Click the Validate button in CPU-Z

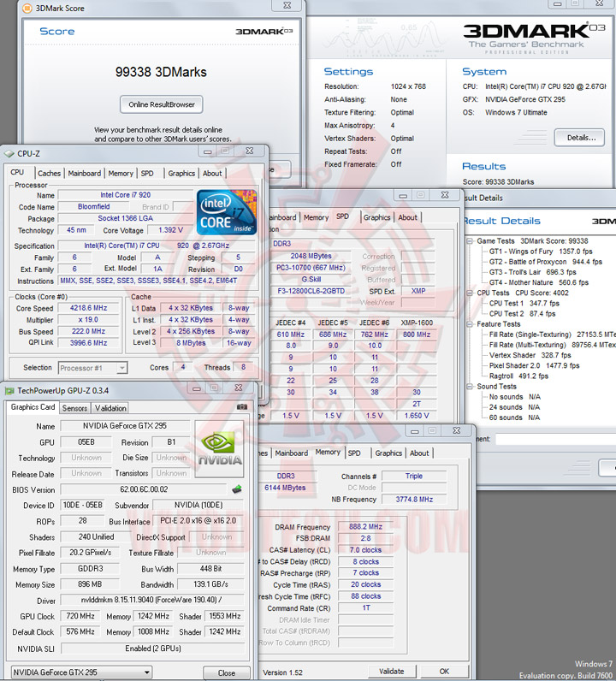click(391, 672)
